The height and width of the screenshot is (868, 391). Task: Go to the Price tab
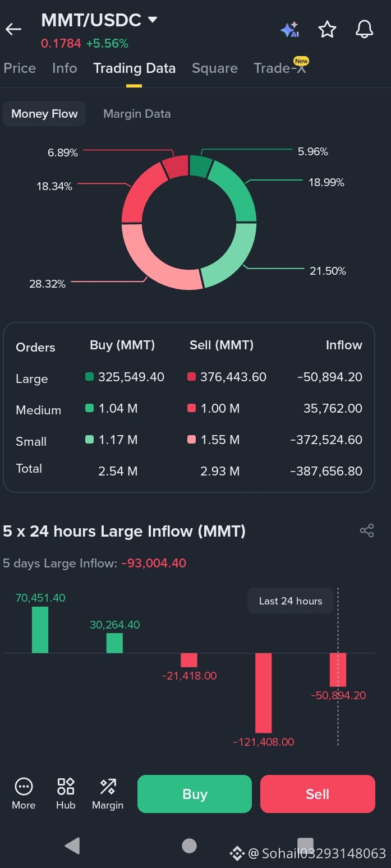pos(20,68)
